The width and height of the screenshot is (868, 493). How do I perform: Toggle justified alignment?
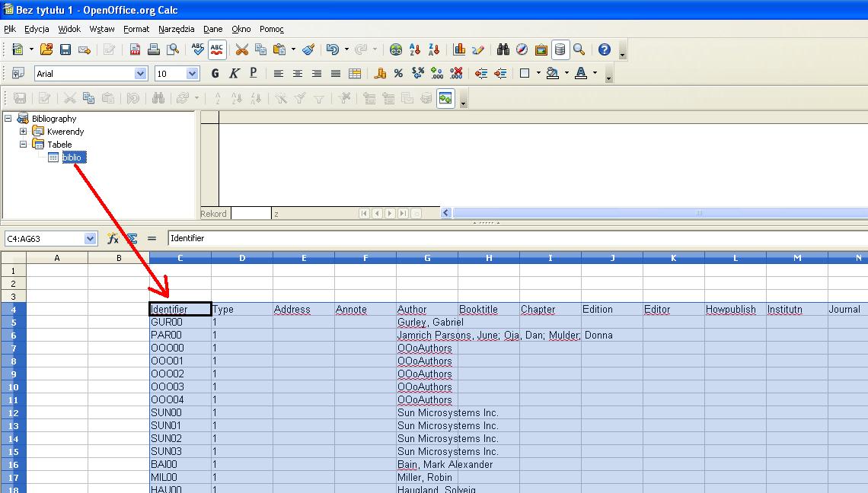(x=336, y=74)
